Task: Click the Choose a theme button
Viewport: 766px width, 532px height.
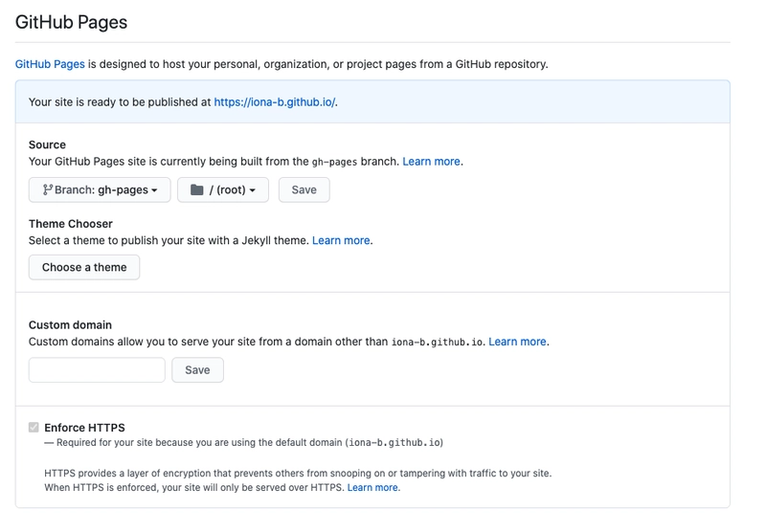Action: 84,268
